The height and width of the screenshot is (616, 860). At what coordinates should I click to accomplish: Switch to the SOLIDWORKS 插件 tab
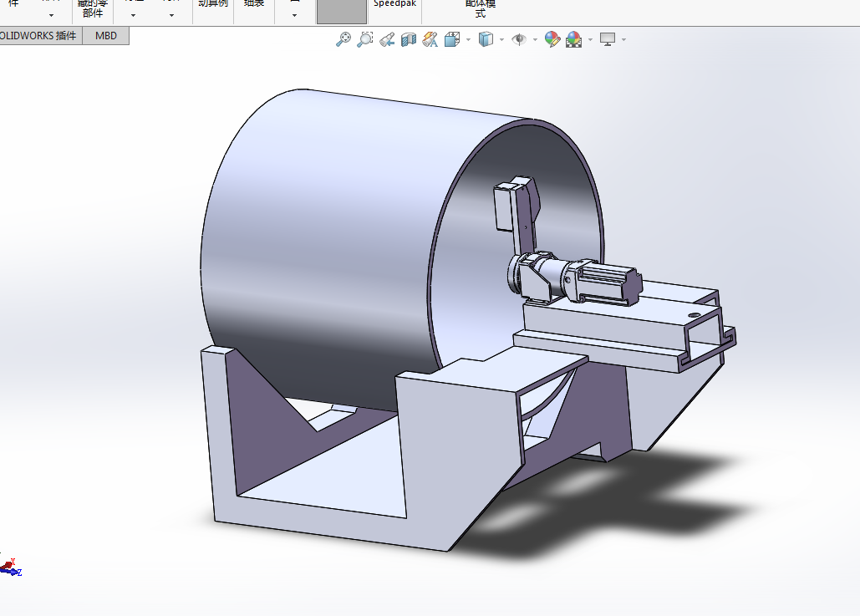coord(40,36)
